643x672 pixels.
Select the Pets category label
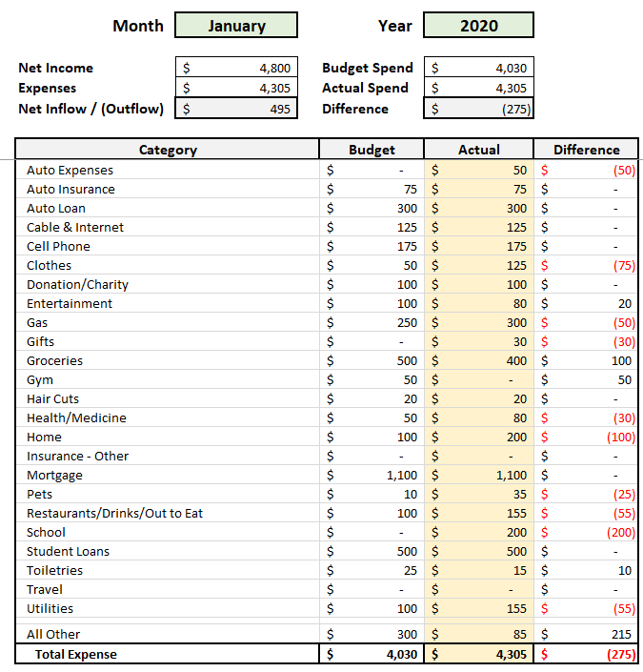(39, 494)
